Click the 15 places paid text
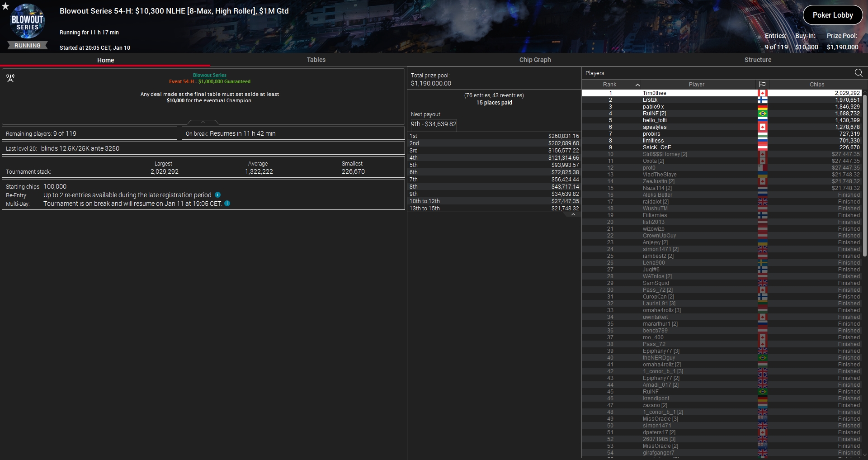This screenshot has height=460, width=868. (x=494, y=103)
